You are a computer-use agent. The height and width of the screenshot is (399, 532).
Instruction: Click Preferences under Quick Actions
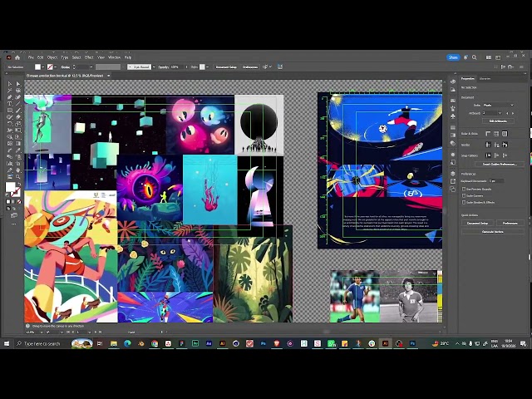510,223
